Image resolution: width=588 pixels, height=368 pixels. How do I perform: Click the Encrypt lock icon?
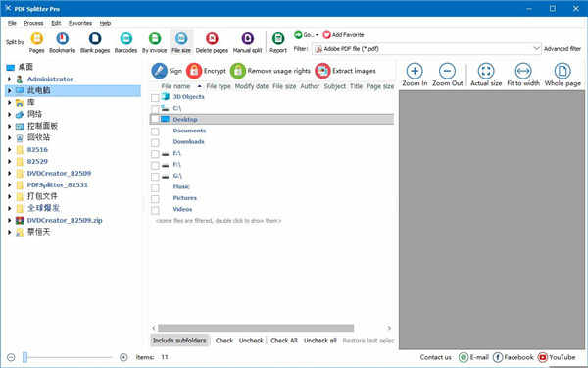(194, 71)
